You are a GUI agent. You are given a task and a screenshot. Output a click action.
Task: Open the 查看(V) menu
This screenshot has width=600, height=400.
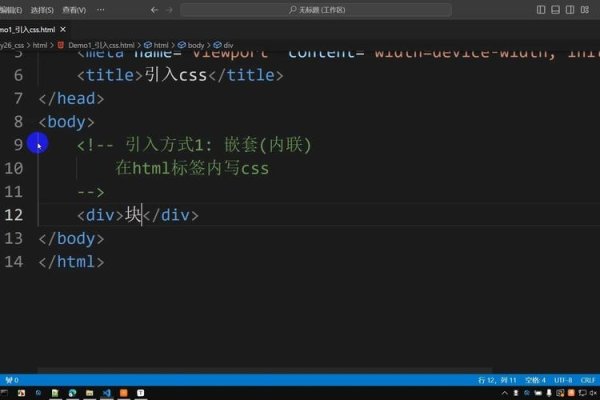pos(74,10)
